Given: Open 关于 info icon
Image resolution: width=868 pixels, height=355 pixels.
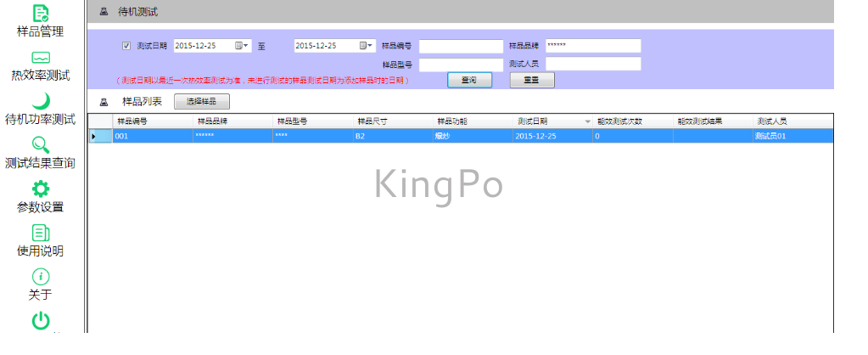Looking at the screenshot, I should click(41, 276).
